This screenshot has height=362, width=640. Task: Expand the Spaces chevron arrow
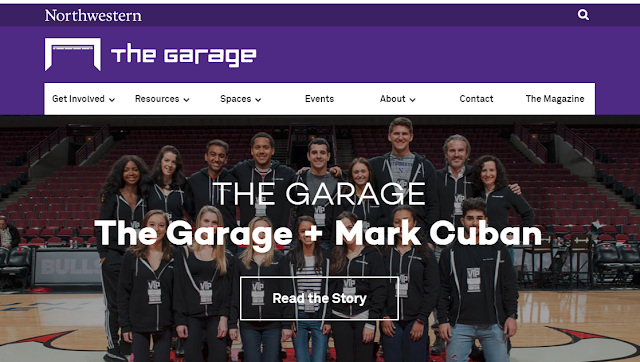click(258, 100)
